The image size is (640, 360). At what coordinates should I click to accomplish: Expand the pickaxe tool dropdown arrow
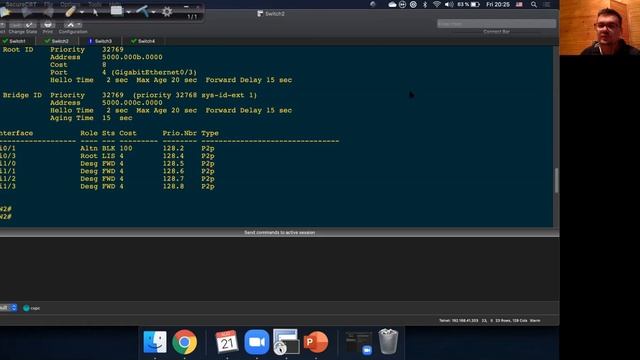click(153, 12)
